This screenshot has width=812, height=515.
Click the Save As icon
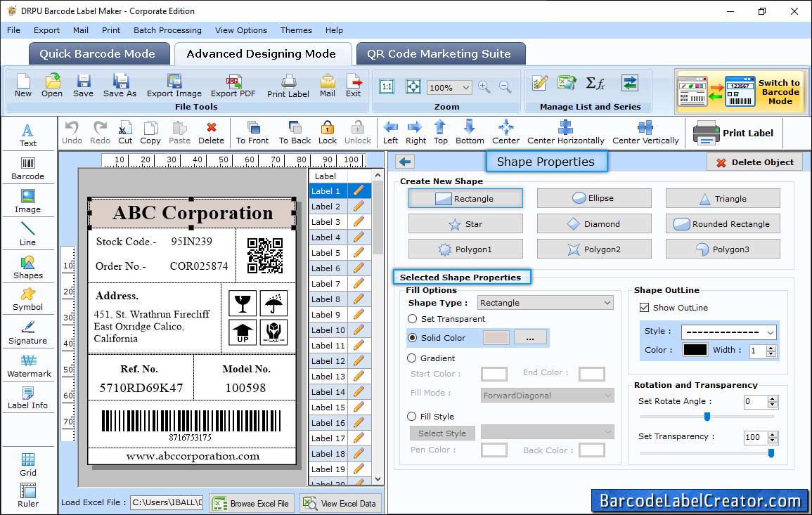[x=120, y=86]
